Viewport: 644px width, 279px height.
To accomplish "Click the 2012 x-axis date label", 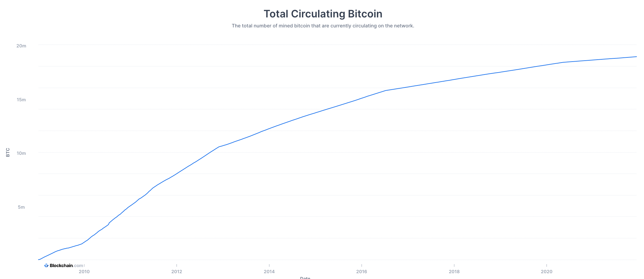I will [x=177, y=272].
